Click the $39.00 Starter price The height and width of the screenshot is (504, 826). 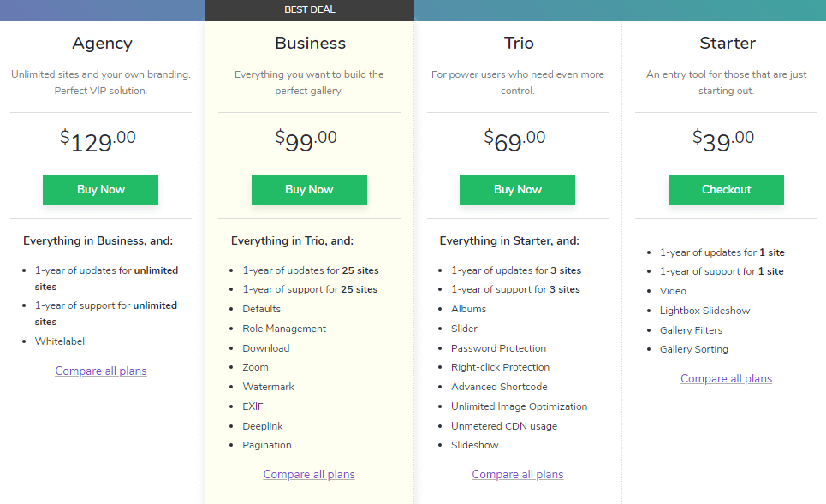(723, 140)
